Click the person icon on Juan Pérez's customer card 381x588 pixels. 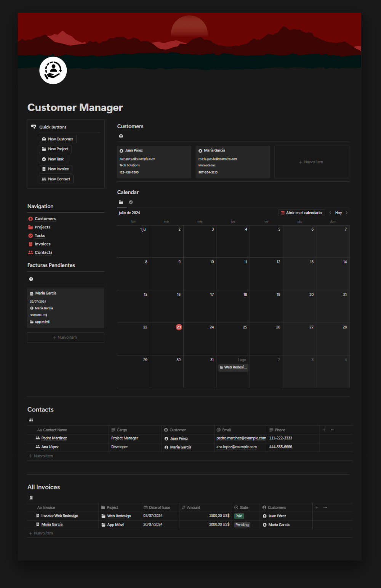[x=121, y=150]
